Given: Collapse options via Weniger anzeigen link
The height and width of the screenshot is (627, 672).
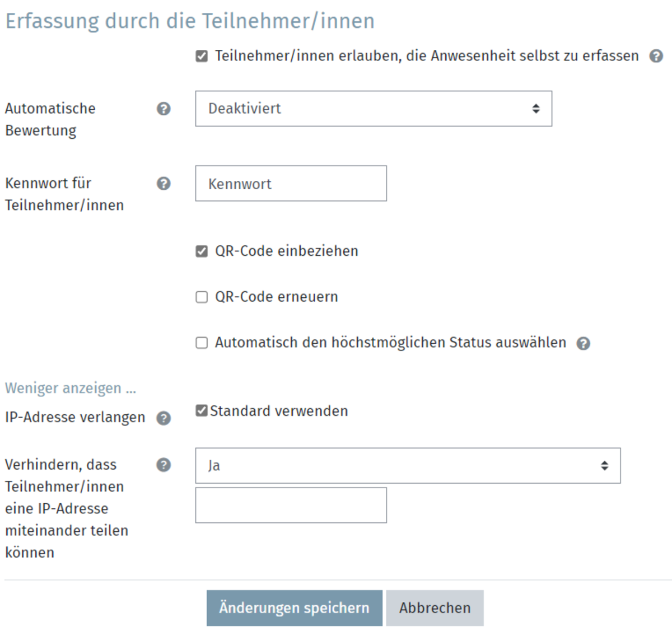Looking at the screenshot, I should pyautogui.click(x=71, y=388).
